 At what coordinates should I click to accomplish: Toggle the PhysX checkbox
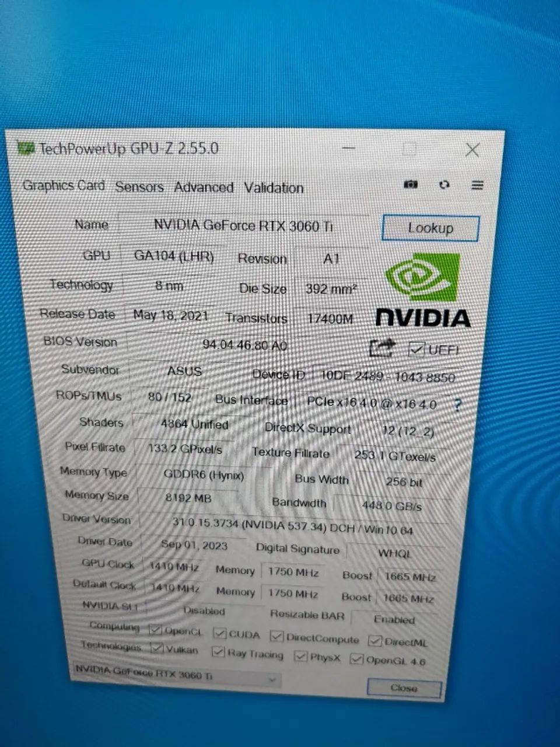coord(300,656)
